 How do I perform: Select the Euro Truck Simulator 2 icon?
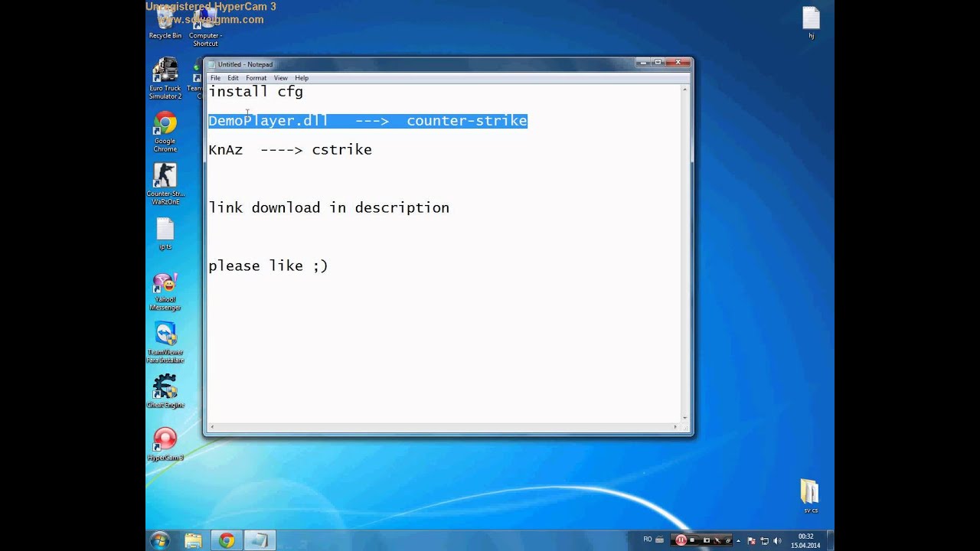point(165,79)
